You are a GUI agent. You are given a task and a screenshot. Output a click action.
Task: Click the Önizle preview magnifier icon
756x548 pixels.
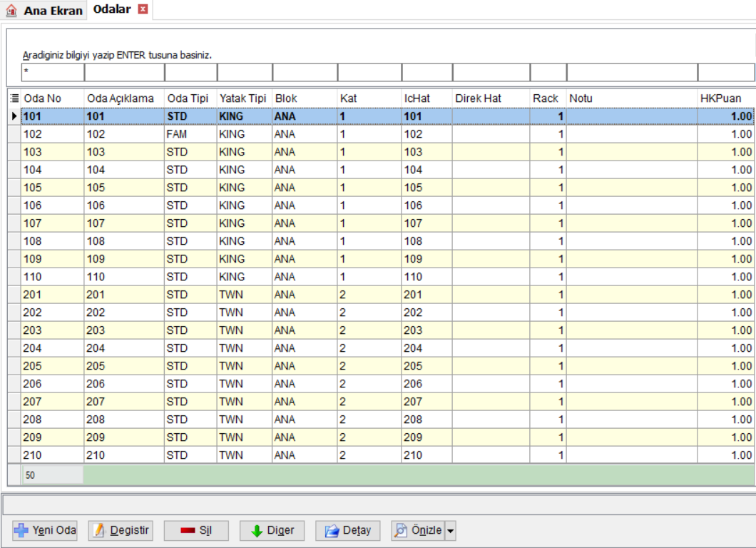point(401,531)
